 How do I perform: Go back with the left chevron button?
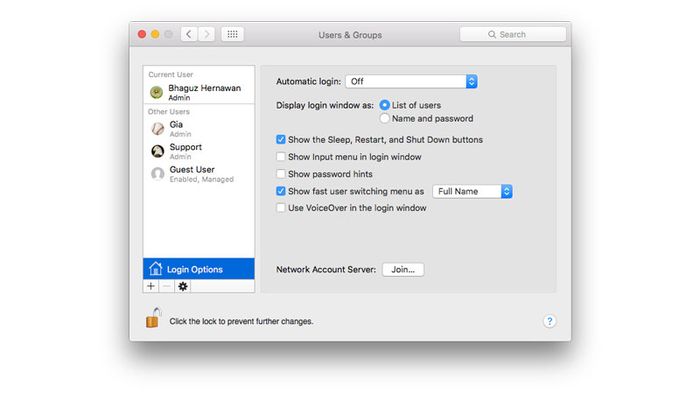(x=189, y=34)
